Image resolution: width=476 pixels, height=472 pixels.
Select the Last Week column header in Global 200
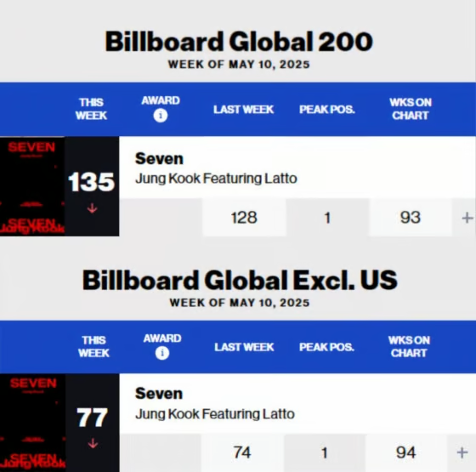tap(243, 110)
